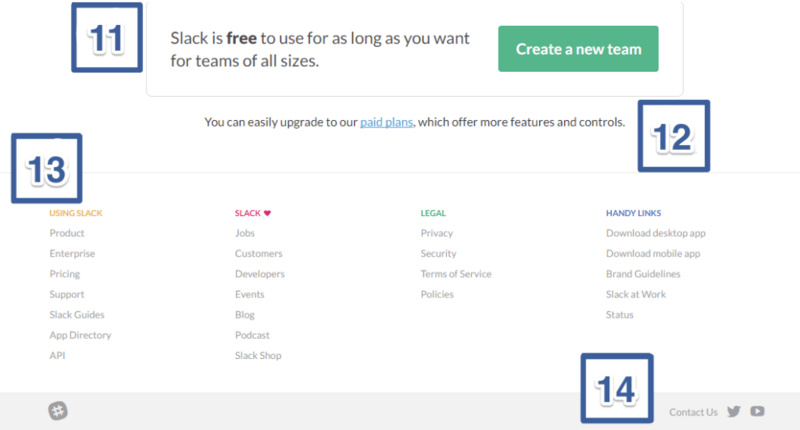The image size is (800, 430).
Task: Open the Jobs link
Action: pyautogui.click(x=245, y=233)
